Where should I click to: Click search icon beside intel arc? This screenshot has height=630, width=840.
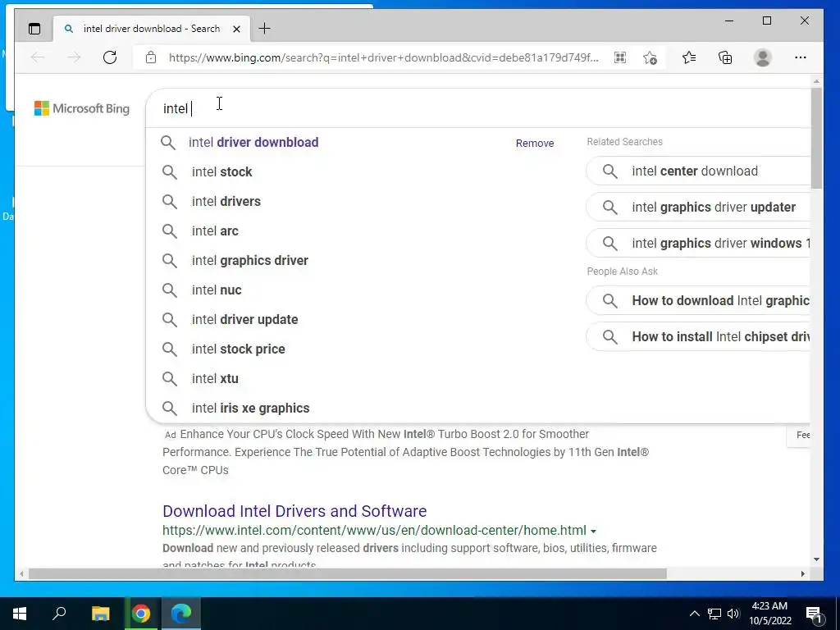click(169, 231)
